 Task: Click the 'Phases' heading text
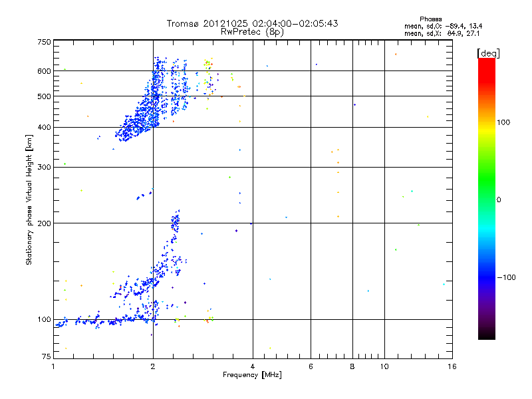click(430, 19)
